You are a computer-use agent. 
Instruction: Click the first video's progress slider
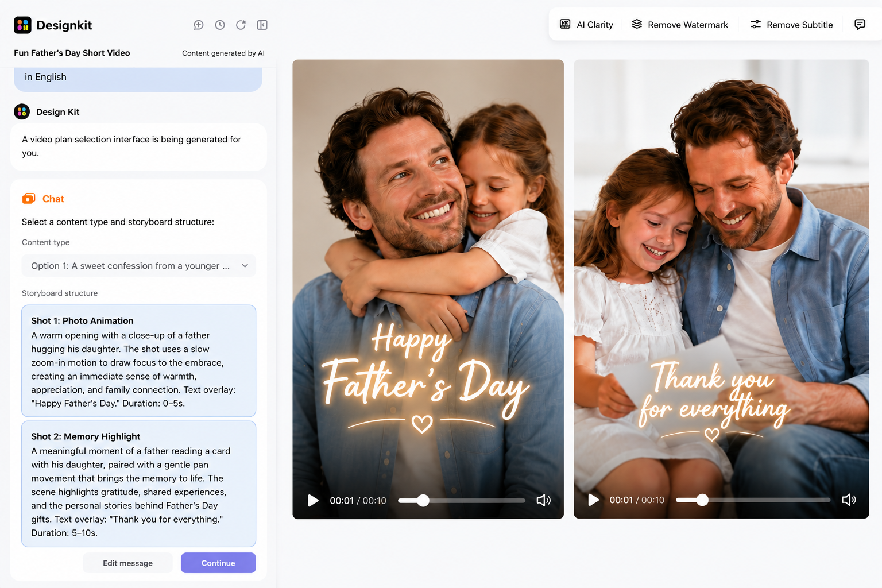[x=462, y=501]
